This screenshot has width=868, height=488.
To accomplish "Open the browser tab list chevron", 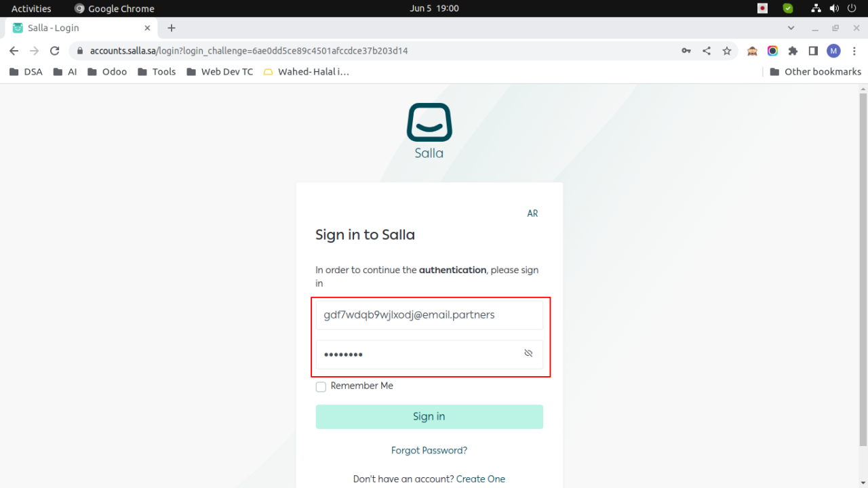I will (x=791, y=28).
